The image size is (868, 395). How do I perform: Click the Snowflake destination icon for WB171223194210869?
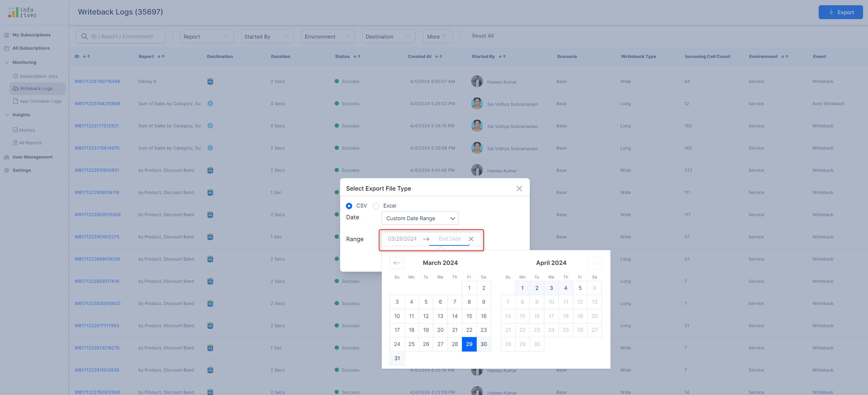[210, 104]
